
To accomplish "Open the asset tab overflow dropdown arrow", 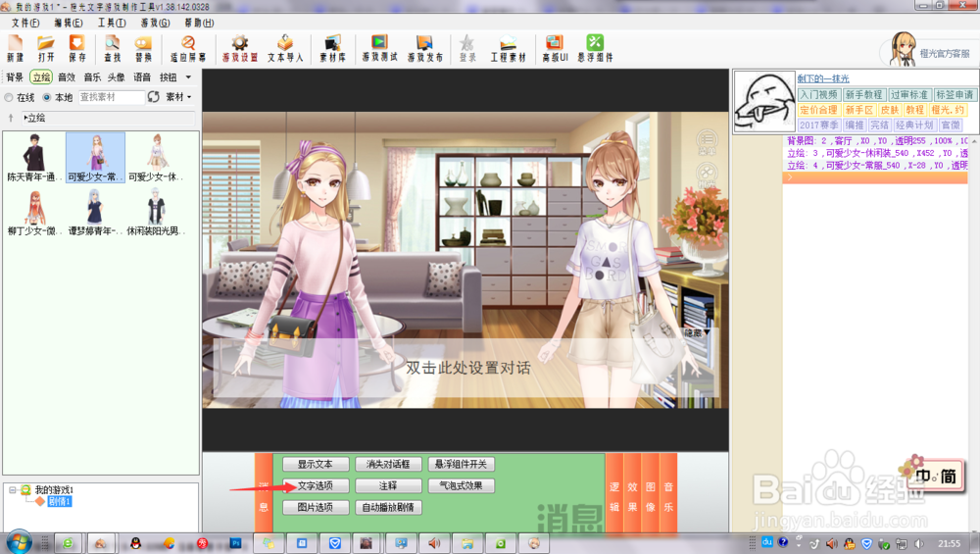I will click(188, 77).
